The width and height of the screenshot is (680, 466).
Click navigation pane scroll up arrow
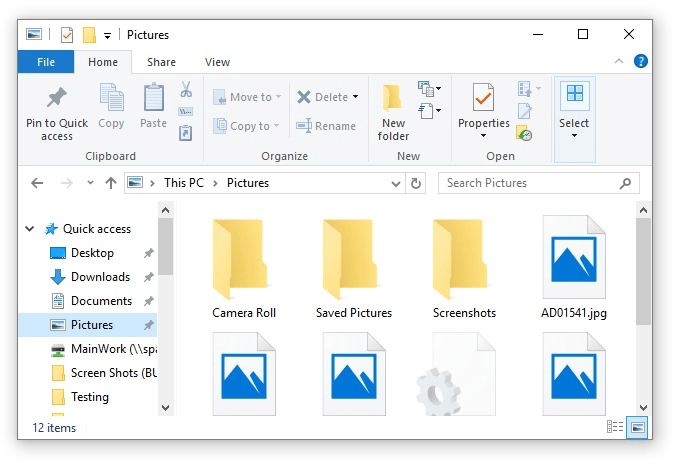coord(166,211)
